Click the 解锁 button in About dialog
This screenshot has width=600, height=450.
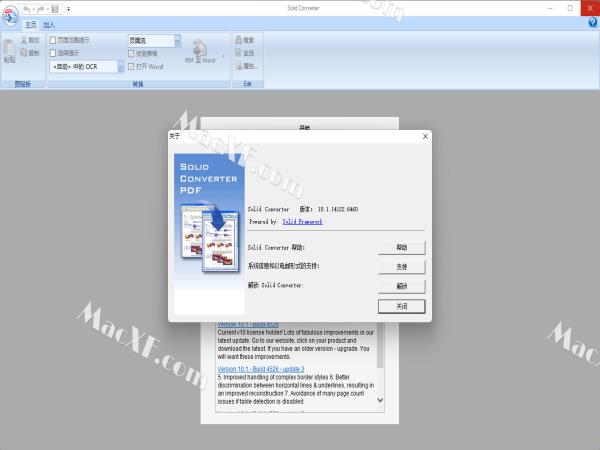point(401,286)
